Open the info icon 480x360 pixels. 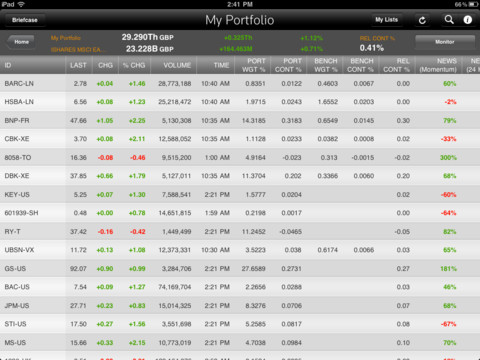click(468, 20)
